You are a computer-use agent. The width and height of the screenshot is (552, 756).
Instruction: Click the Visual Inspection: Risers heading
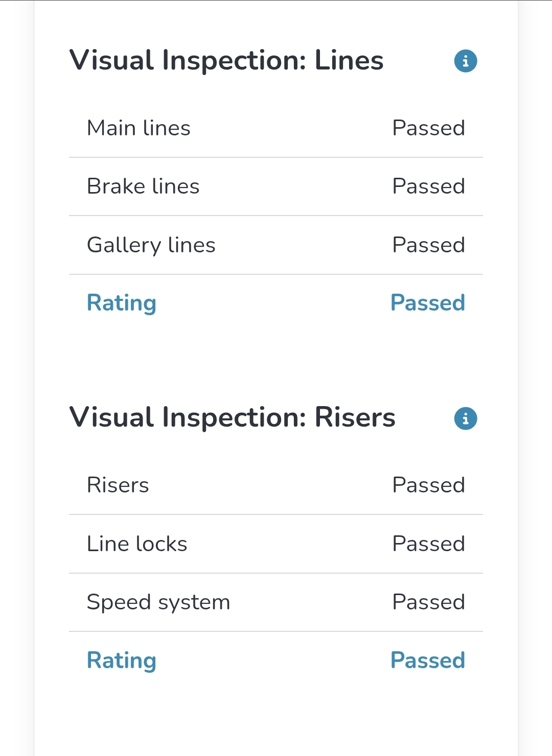[x=233, y=418]
